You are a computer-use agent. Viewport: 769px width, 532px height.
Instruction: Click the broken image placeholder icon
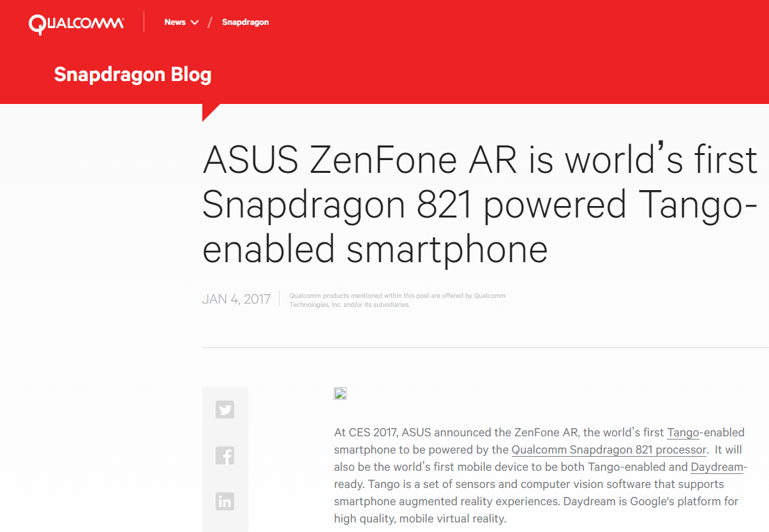(340, 394)
